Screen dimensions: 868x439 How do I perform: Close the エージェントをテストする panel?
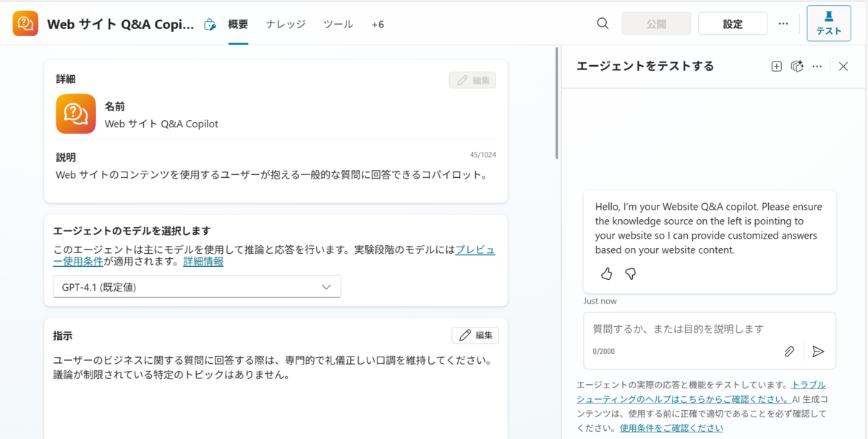click(843, 66)
